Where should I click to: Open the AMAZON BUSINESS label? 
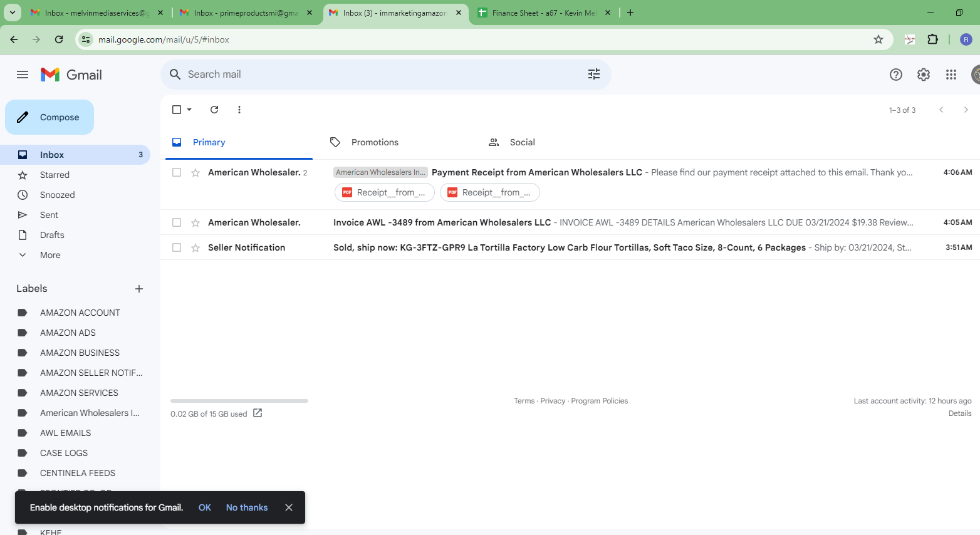pos(80,353)
